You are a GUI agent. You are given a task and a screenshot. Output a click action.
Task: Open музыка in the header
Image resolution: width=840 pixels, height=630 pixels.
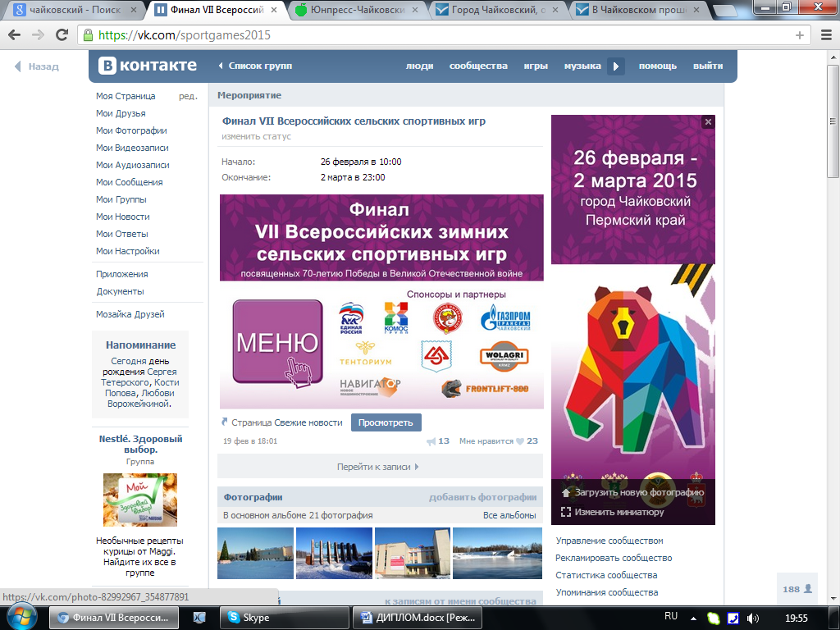coord(582,66)
